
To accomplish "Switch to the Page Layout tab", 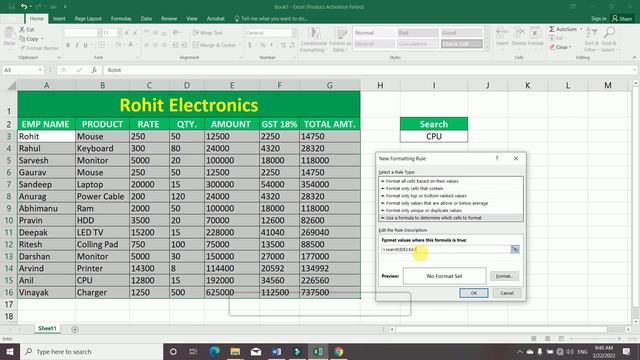I will 88,19.
